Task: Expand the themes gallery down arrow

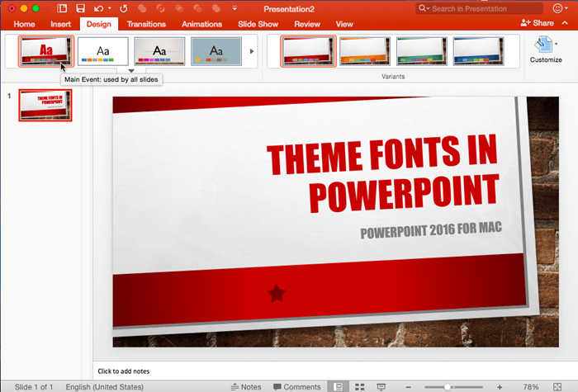Action: tap(131, 71)
